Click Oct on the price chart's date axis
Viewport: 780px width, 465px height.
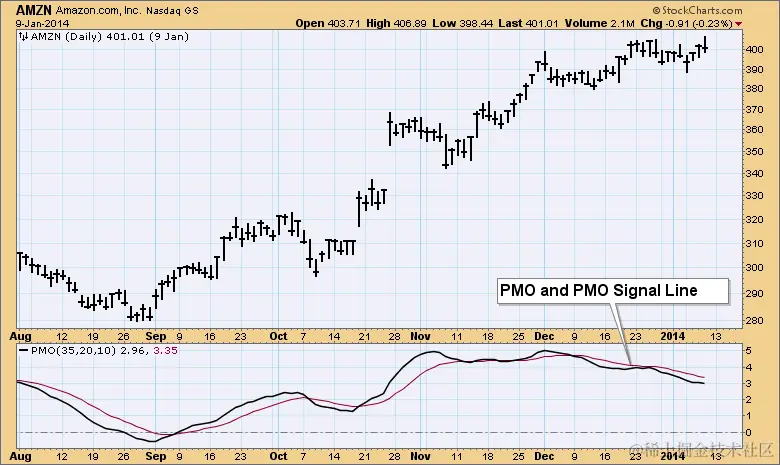(278, 337)
